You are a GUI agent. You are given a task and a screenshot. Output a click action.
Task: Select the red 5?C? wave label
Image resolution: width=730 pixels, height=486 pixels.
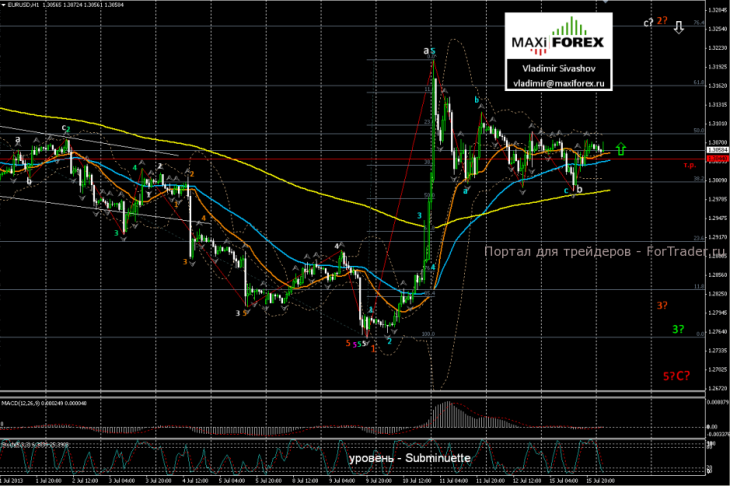pyautogui.click(x=676, y=376)
